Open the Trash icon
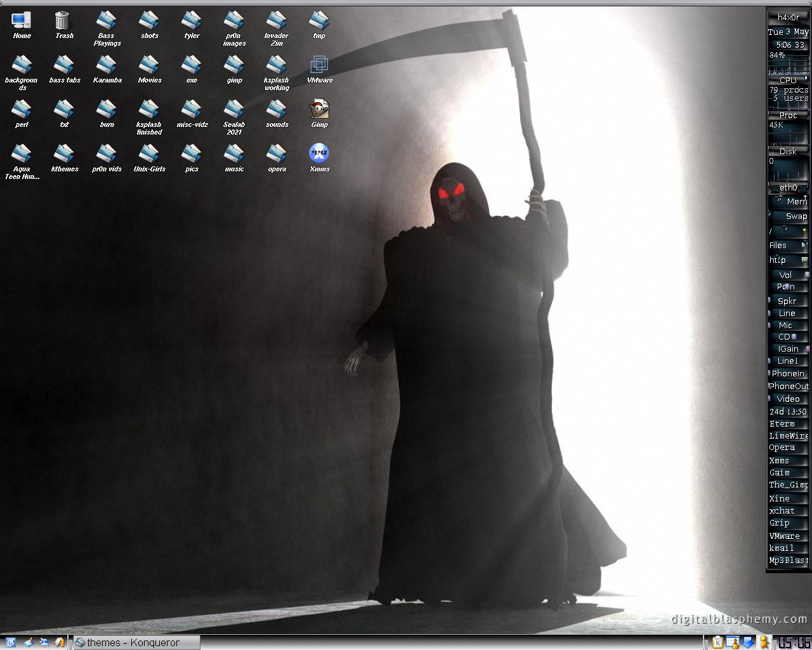Viewport: 812px width, 650px height. [x=63, y=25]
